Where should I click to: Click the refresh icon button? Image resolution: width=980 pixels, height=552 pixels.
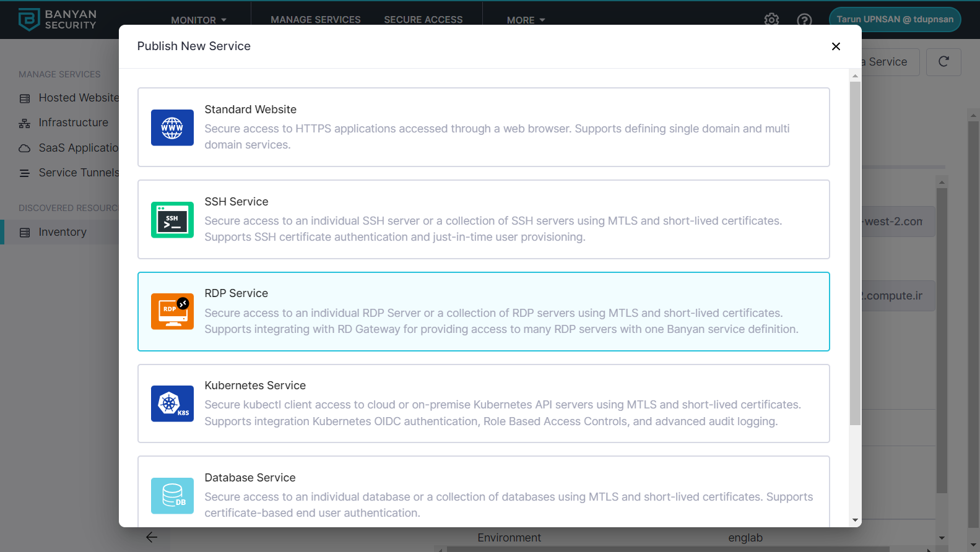pyautogui.click(x=943, y=62)
